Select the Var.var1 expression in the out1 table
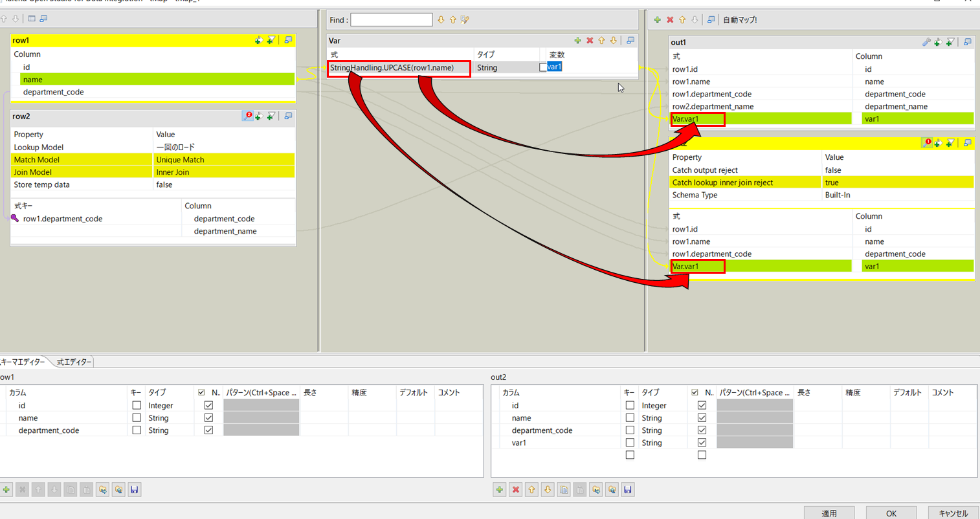 click(x=761, y=119)
